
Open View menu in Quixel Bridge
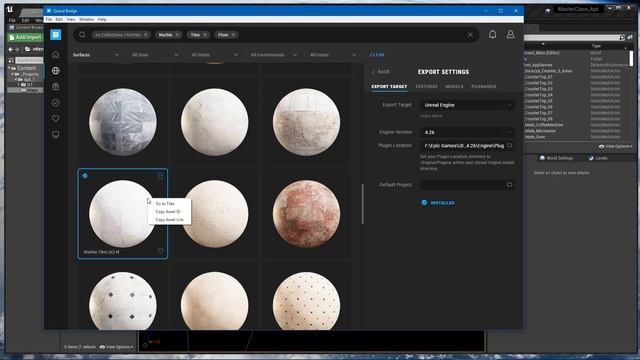pos(71,19)
